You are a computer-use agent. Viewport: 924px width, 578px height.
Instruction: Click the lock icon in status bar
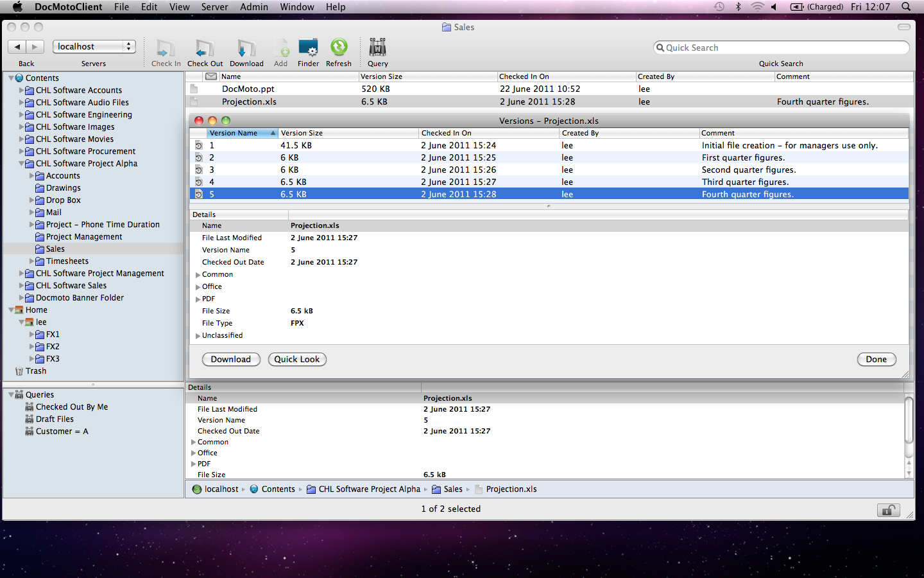(x=889, y=511)
